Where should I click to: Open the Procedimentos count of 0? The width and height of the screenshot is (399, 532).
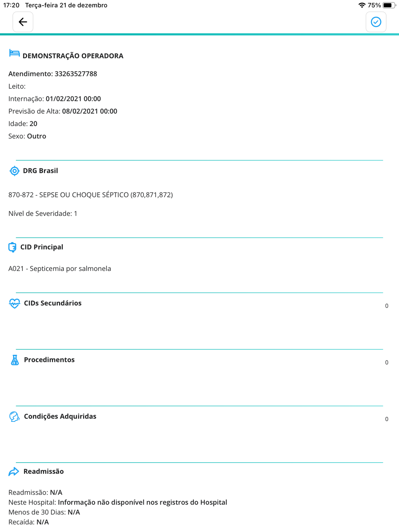coord(387,362)
